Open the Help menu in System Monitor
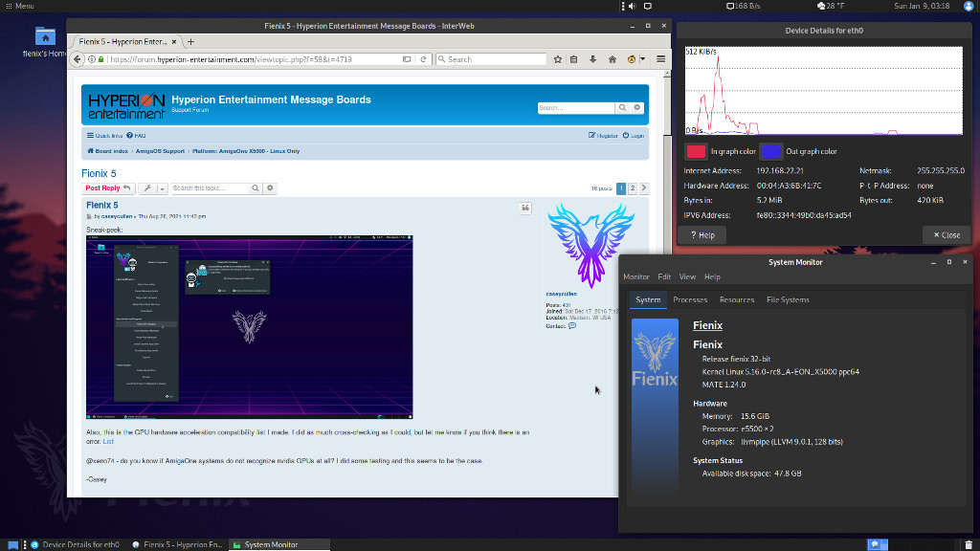Screen dimensions: 980x551 point(712,276)
